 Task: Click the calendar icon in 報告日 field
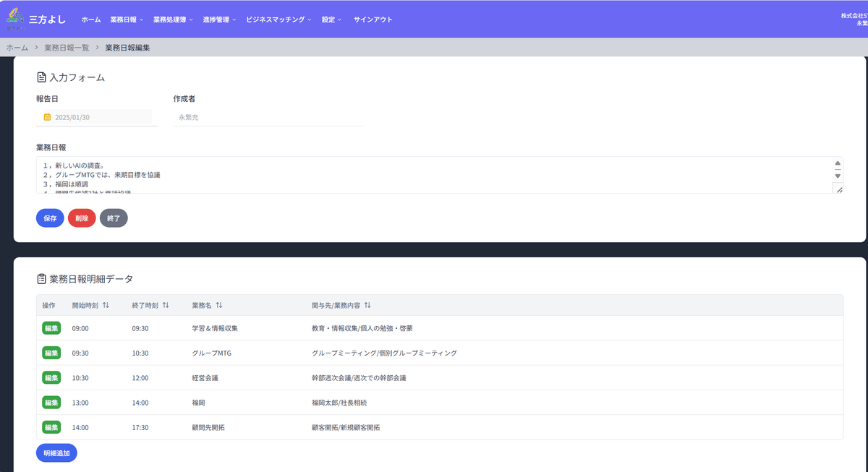[x=47, y=117]
